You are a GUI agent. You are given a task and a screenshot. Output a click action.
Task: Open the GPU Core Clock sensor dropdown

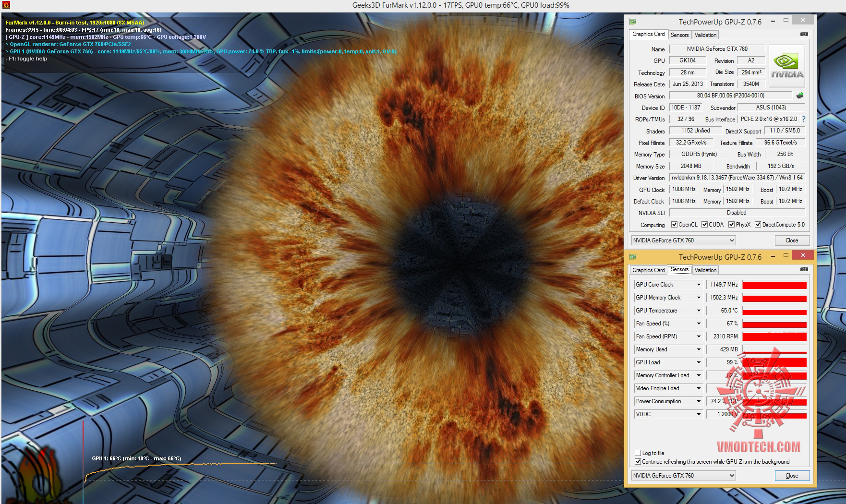point(699,285)
